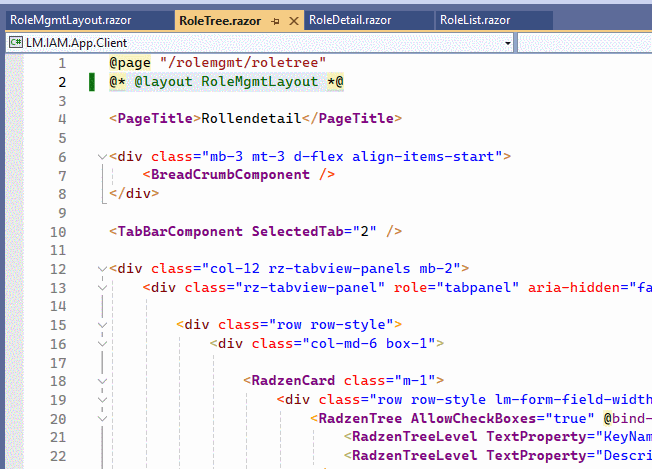The width and height of the screenshot is (652, 469).
Task: Click the @page directive on line 1
Action: pos(130,63)
